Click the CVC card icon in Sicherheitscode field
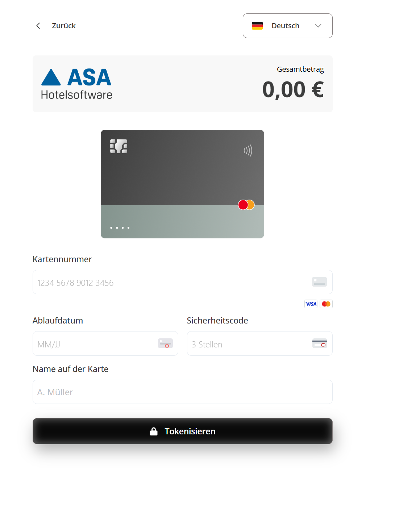 pos(320,343)
